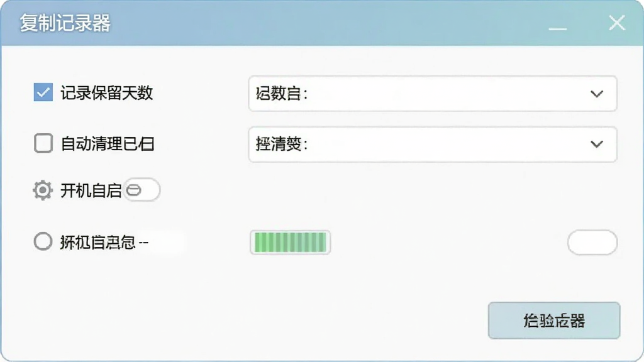Open the first dropdown for retention days

point(433,94)
